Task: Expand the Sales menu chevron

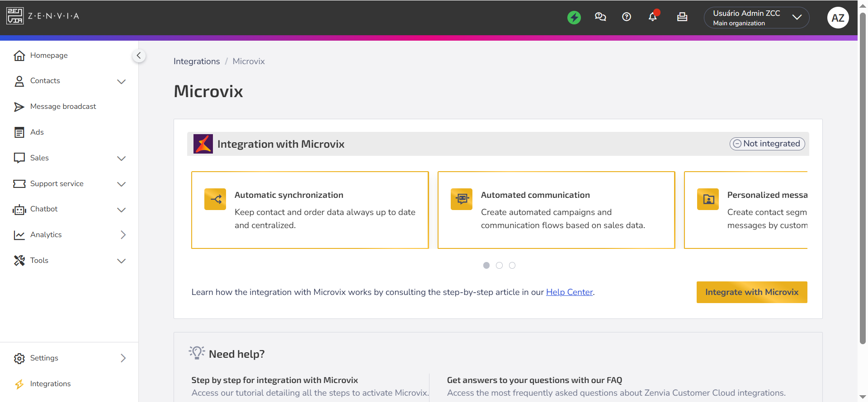Action: point(121,158)
